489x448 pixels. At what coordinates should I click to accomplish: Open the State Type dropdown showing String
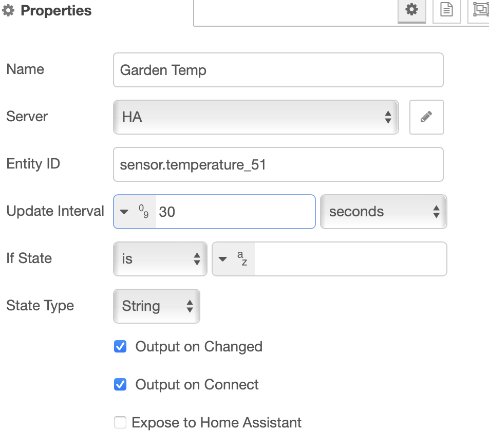pyautogui.click(x=156, y=306)
